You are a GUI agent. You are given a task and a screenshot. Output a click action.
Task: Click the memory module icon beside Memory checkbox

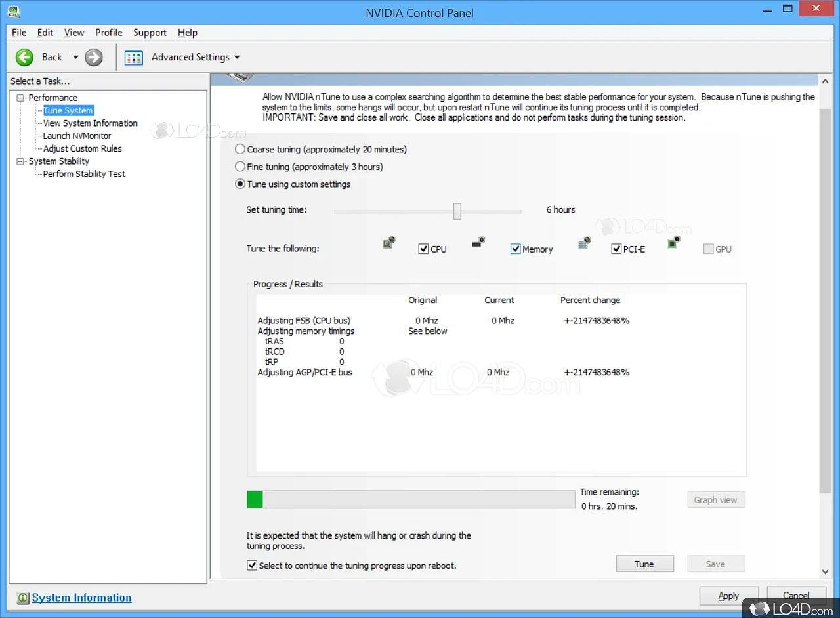pyautogui.click(x=478, y=243)
